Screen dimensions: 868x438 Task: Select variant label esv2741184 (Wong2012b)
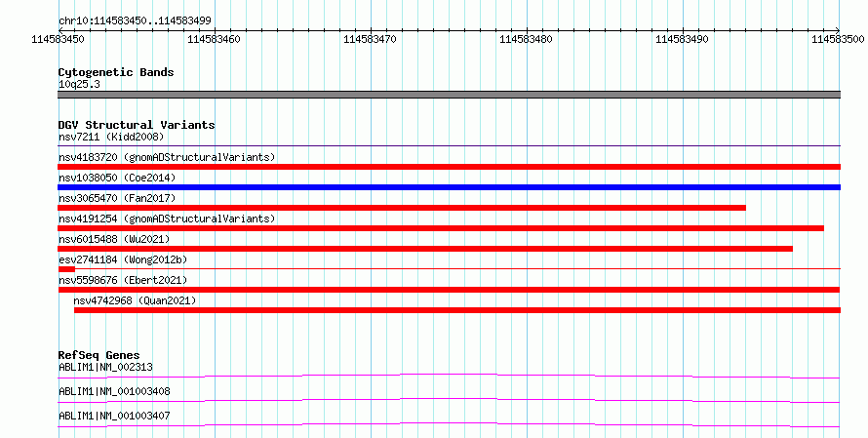(x=123, y=259)
